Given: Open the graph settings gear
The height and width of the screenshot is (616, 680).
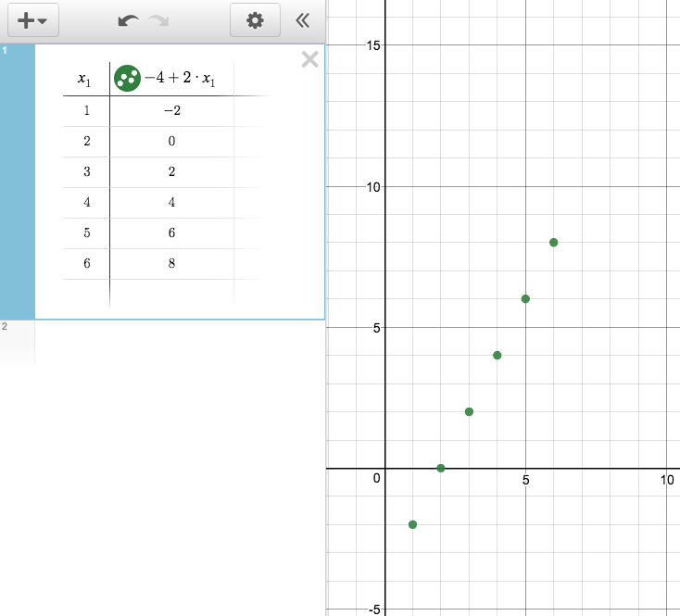Looking at the screenshot, I should pyautogui.click(x=255, y=20).
